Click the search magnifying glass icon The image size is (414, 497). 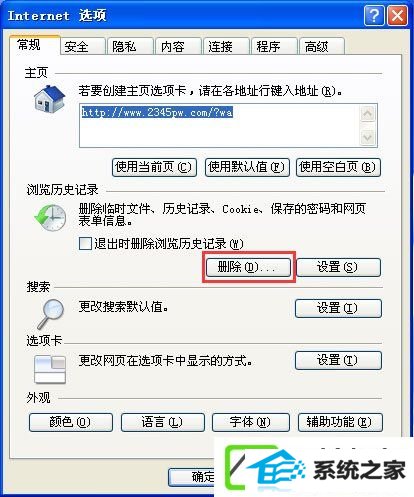point(51,314)
